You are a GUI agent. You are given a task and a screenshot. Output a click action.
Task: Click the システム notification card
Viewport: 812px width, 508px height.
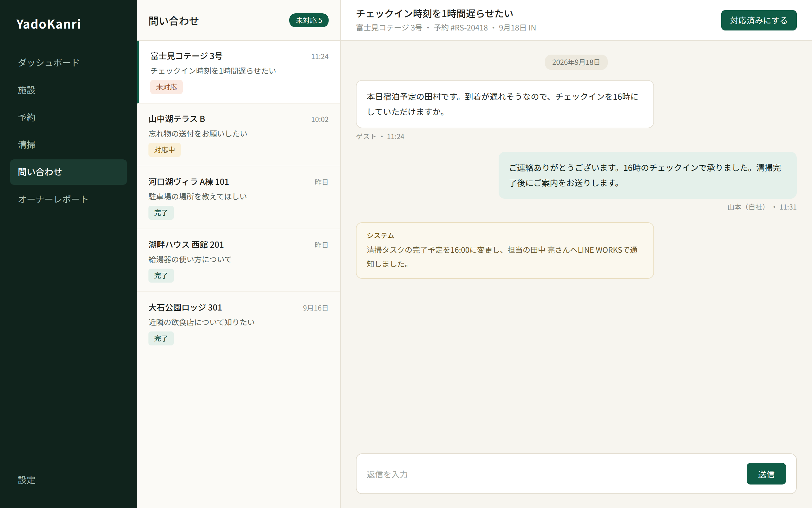pos(505,250)
